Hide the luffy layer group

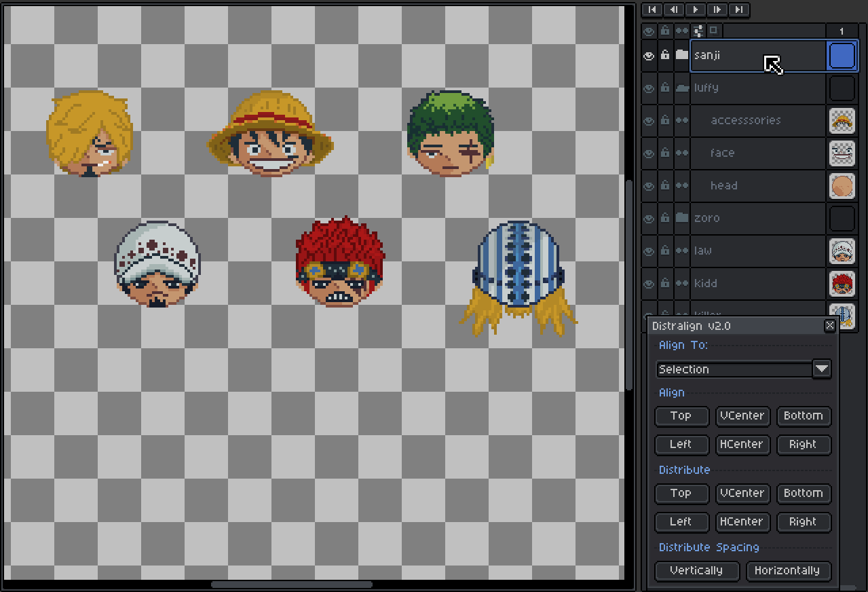[x=649, y=88]
